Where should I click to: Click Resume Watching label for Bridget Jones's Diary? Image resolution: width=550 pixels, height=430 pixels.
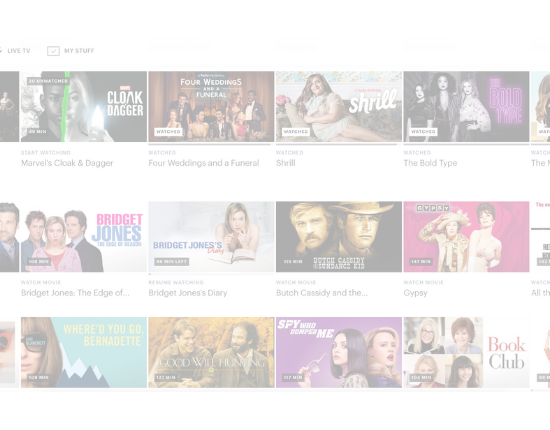(x=176, y=282)
